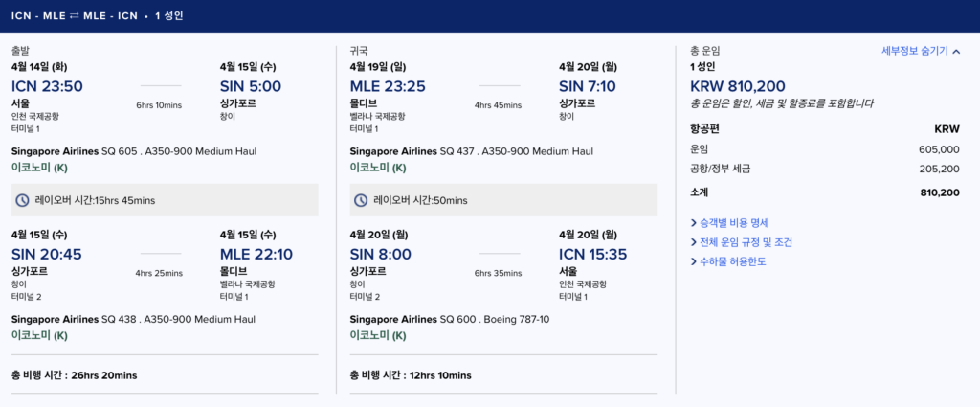This screenshot has height=407, width=980.
Task: Click the chevron before 수하물 허용한도
Action: [x=693, y=261]
